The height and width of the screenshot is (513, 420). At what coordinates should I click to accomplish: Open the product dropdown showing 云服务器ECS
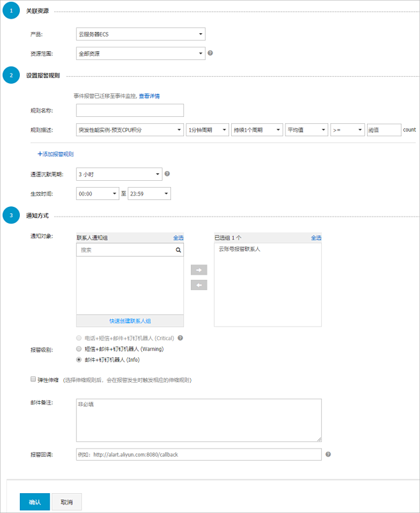click(x=140, y=34)
